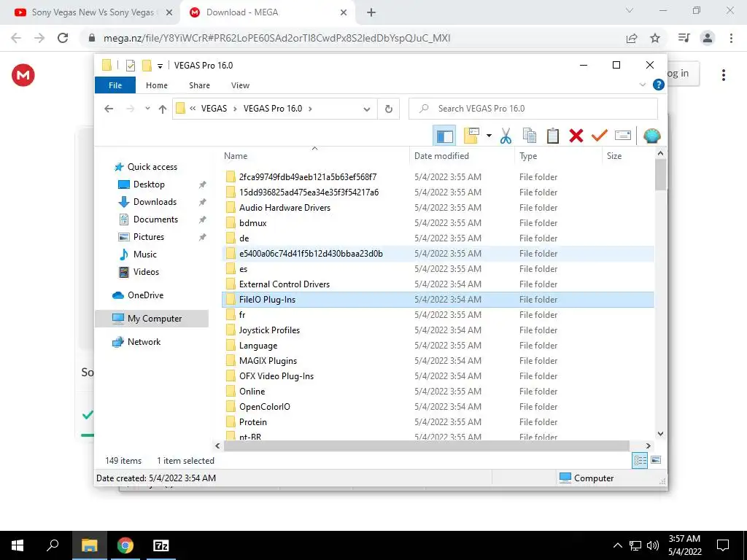Expand chevron after VEGAS Pro 16.0 in path
Screen dimensions: 747x560
[x=310, y=109]
